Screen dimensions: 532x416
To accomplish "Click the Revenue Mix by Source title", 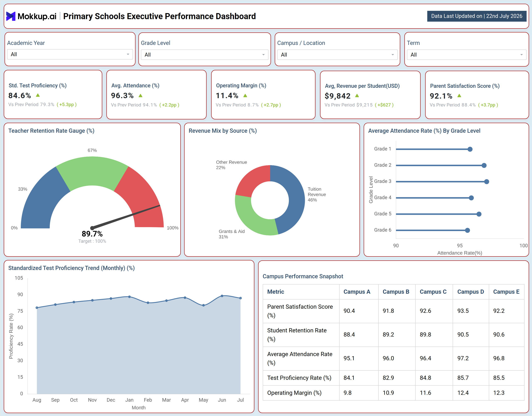I will (x=223, y=131).
